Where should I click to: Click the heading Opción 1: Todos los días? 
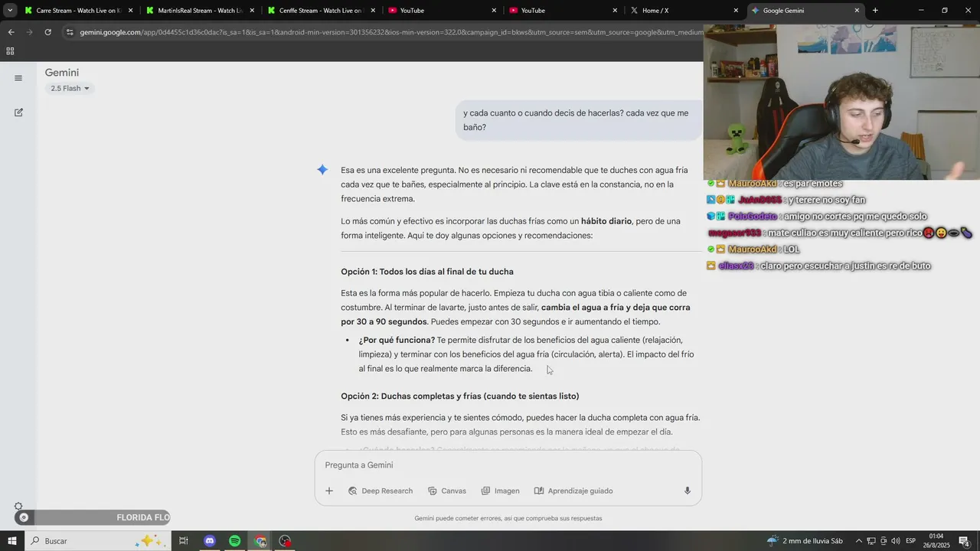(427, 272)
